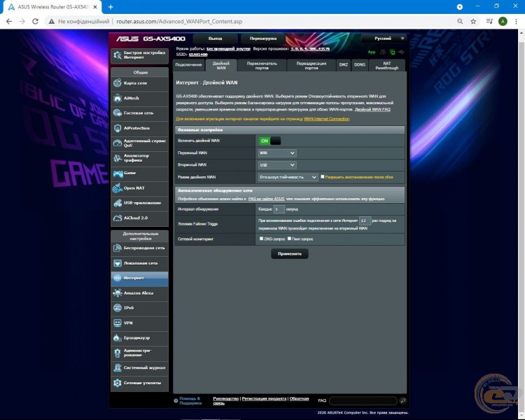Switch to Переключатель портов tab
This screenshot has height=420, width=525.
(x=262, y=65)
